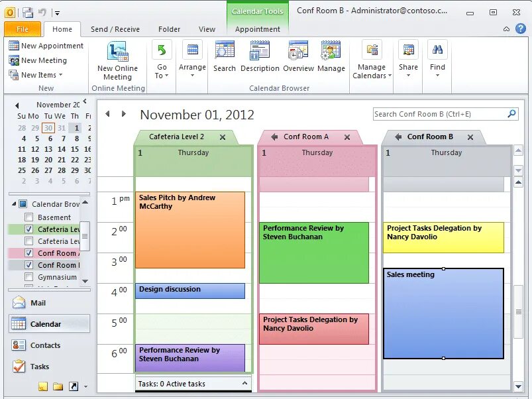Click the calendar vertical scrollbar thumb
Viewport: 532px width, 399px height.
click(x=518, y=312)
